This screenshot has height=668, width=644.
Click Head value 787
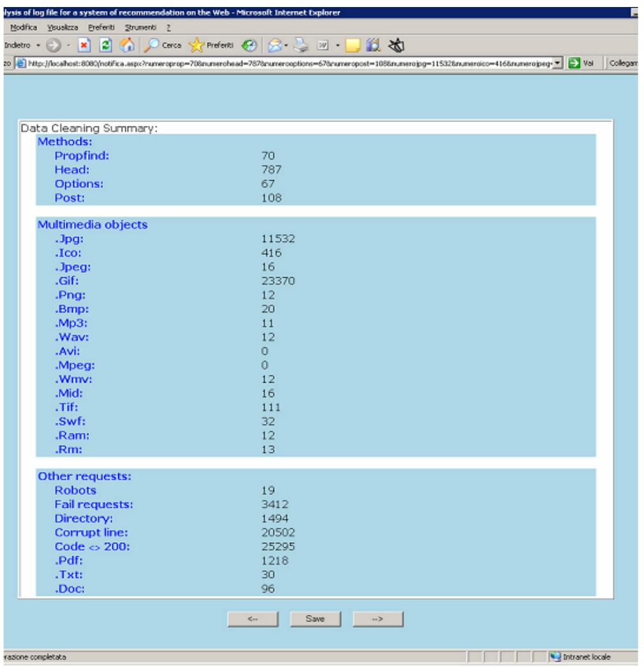[x=272, y=170]
